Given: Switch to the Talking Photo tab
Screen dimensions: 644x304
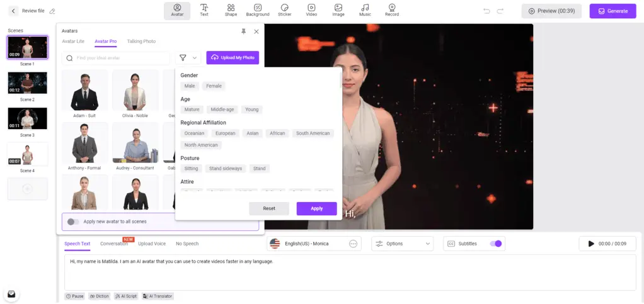Looking at the screenshot, I should [141, 42].
